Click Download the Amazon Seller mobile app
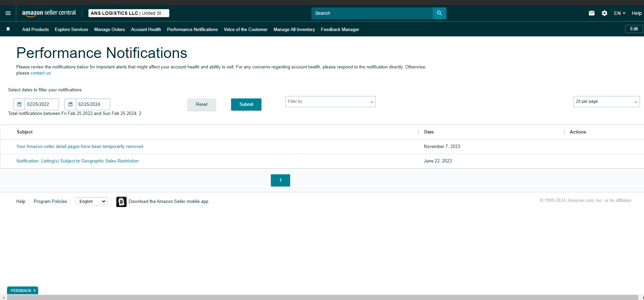This screenshot has width=644, height=300. [x=168, y=202]
